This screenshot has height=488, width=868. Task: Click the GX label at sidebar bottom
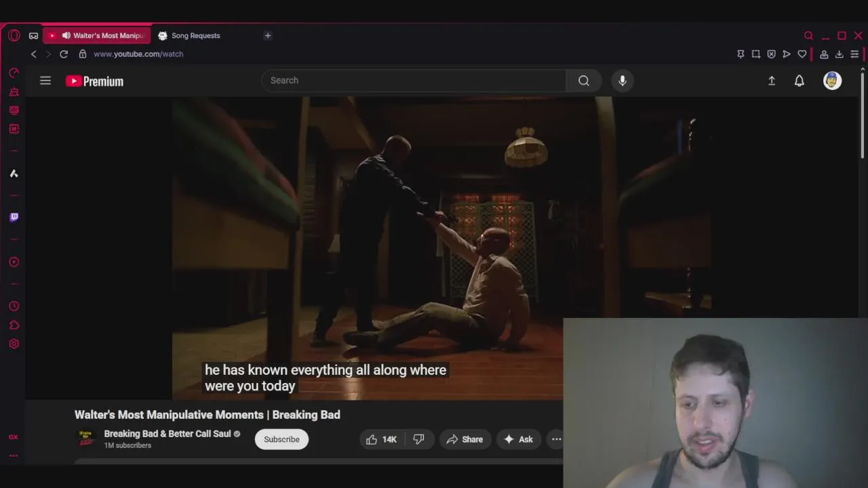pos(14,437)
